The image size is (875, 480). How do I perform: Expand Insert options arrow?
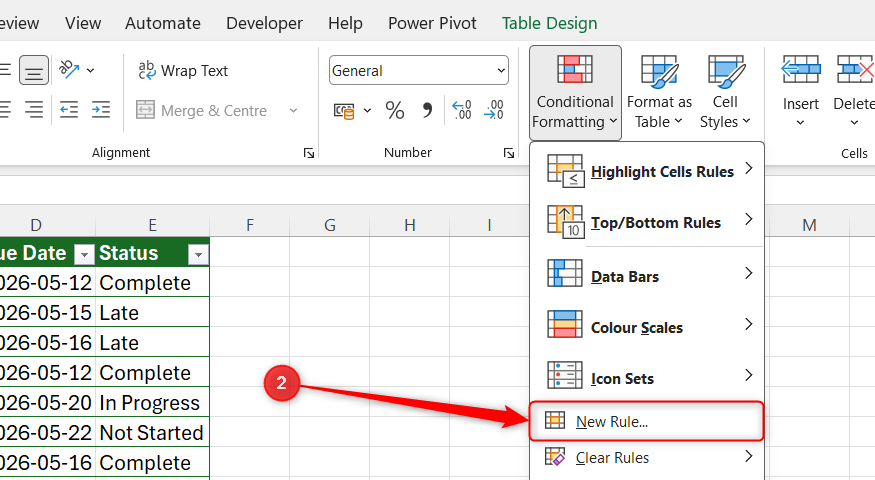tap(800, 123)
